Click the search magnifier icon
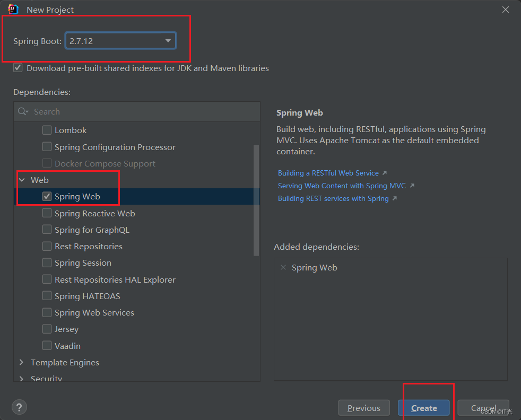This screenshot has width=521, height=420. tap(23, 111)
